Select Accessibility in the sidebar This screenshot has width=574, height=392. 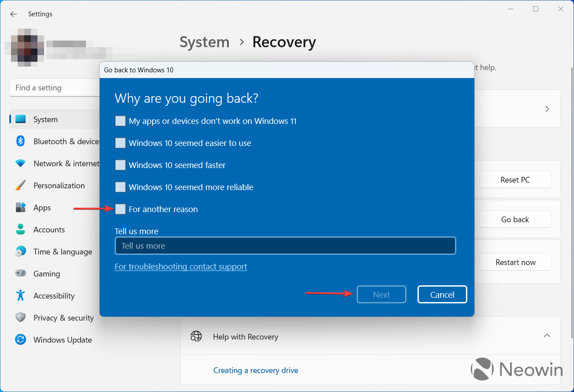[54, 296]
